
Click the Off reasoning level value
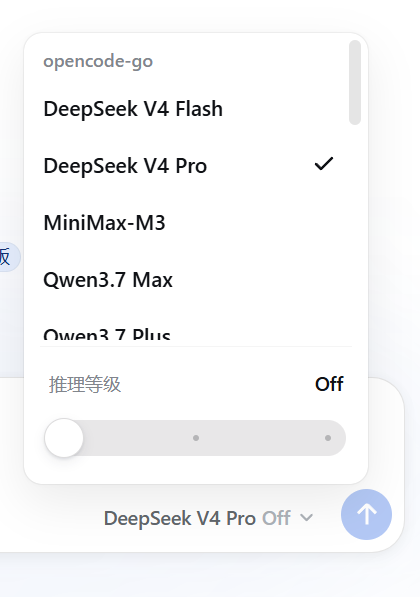[x=329, y=384]
